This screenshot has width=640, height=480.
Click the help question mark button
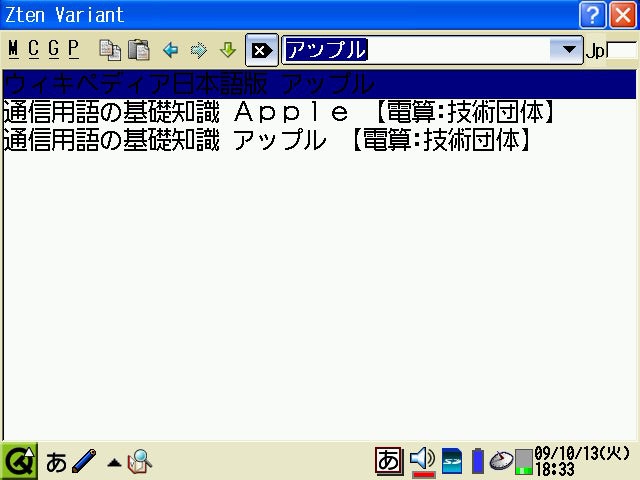click(x=592, y=15)
